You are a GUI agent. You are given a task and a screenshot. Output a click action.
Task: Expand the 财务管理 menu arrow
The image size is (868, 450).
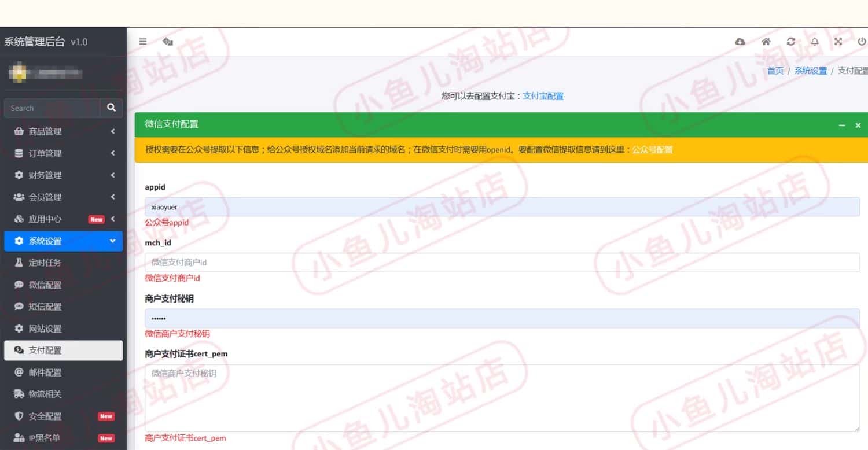[113, 175]
